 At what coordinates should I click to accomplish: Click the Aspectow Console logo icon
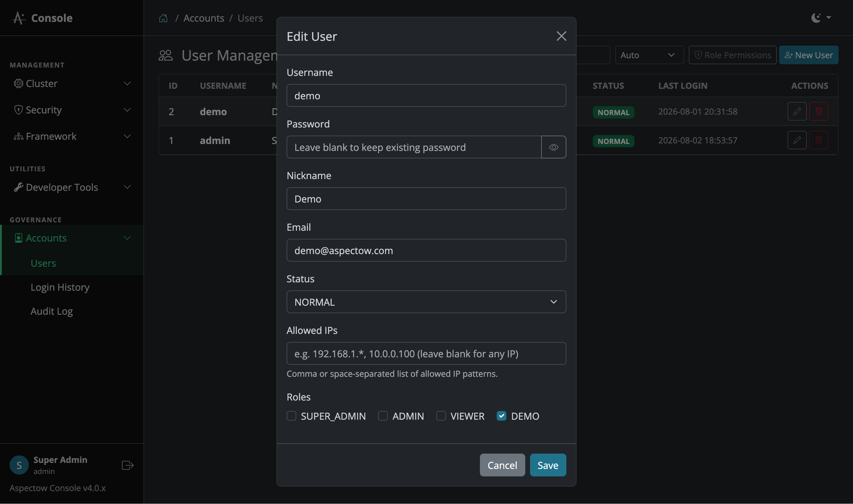[19, 18]
